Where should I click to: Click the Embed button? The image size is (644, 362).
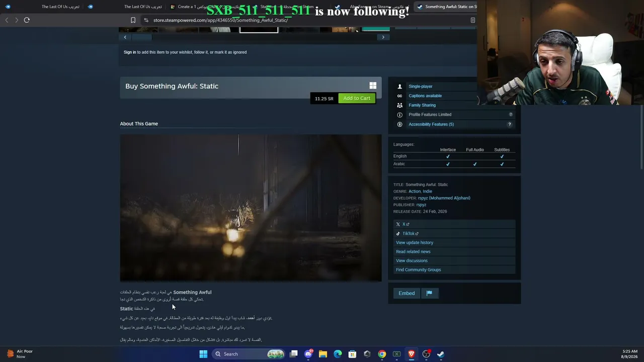(407, 293)
